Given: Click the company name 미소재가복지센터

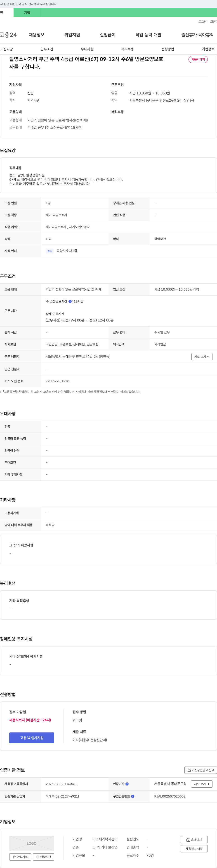Looking at the screenshot, I should tap(105, 839).
